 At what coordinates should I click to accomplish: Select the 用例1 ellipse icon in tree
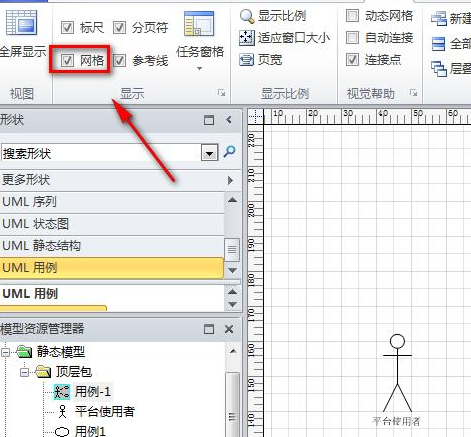(62, 432)
